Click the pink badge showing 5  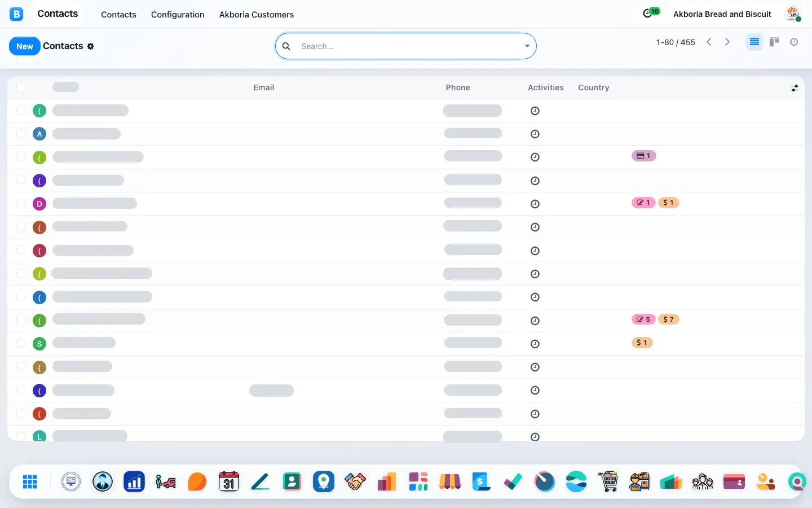[x=643, y=319]
